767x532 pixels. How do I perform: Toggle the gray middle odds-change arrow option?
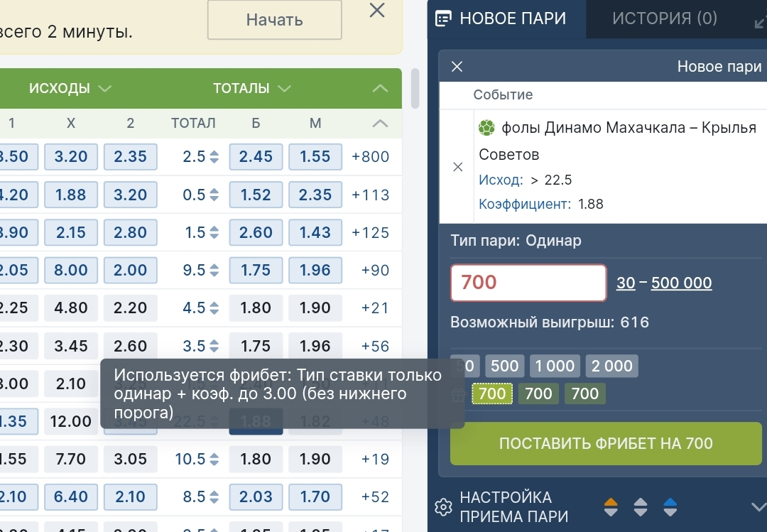641,506
